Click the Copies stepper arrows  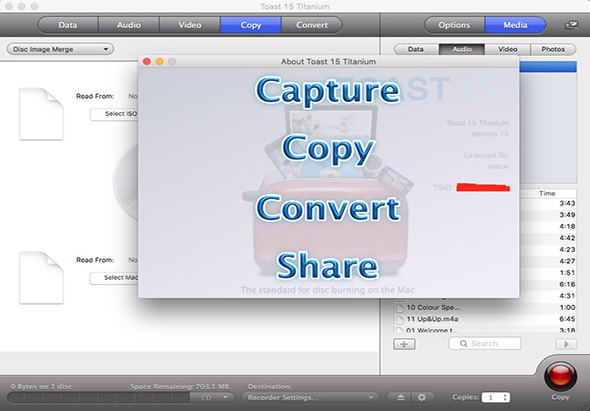[506, 397]
